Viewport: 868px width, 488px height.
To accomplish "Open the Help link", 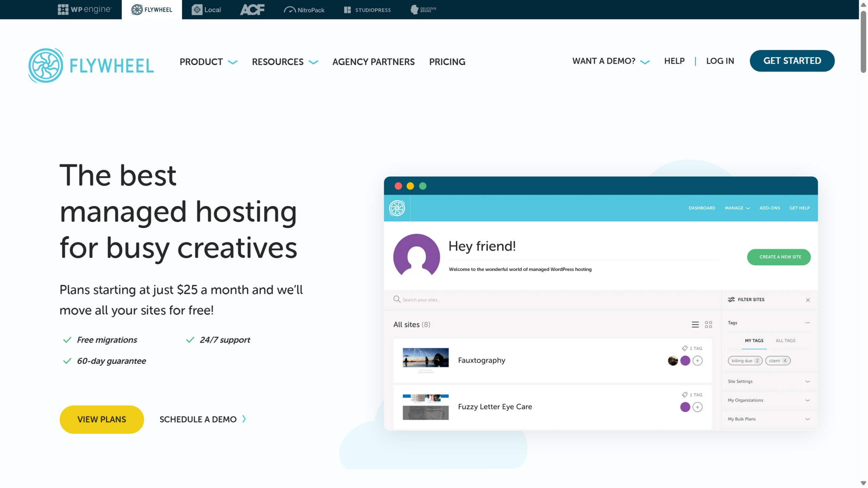I will click(674, 61).
